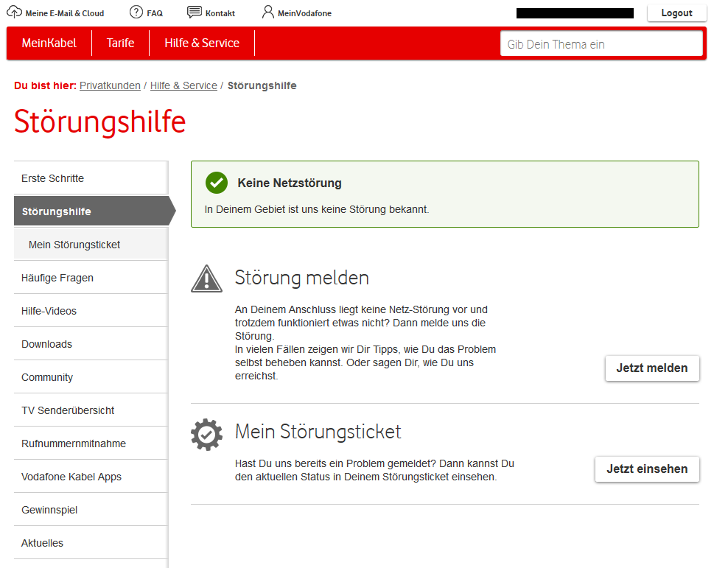Open Gewinnspiel in sidebar
728x568 pixels.
(91, 510)
